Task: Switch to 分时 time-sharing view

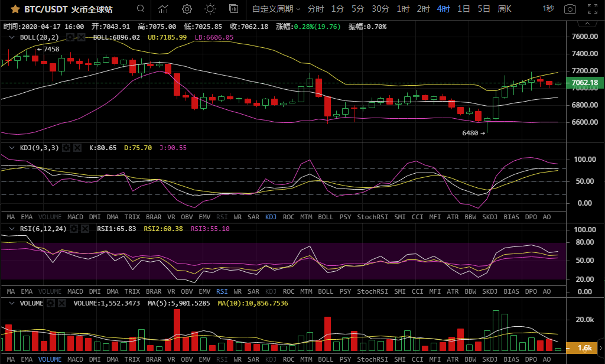Action: pyautogui.click(x=315, y=9)
